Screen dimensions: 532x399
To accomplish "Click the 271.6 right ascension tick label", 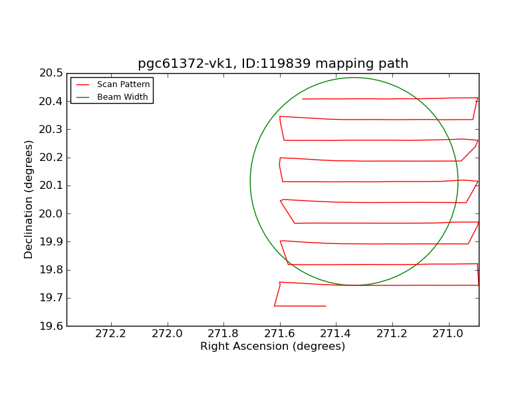I will 279,334.
